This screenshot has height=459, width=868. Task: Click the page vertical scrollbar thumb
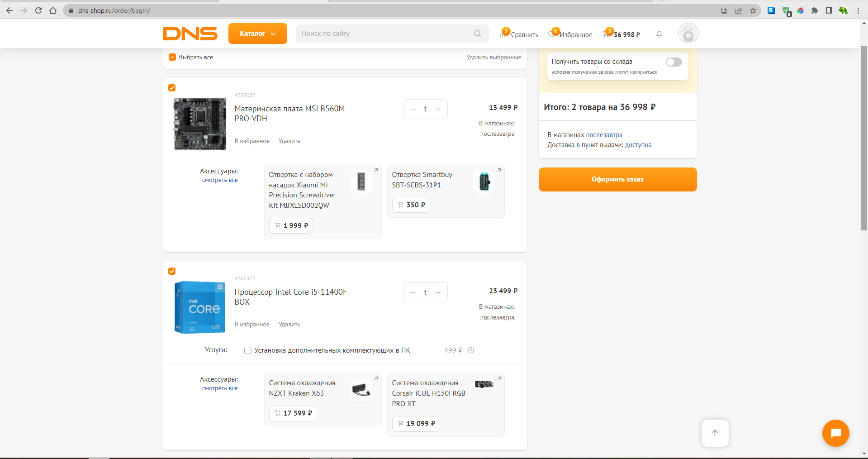coord(864,138)
